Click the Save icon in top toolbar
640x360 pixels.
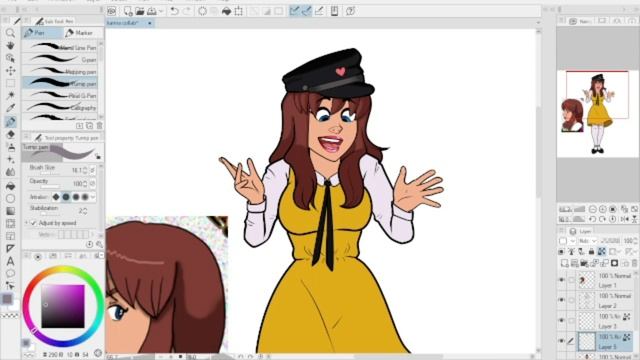point(151,11)
